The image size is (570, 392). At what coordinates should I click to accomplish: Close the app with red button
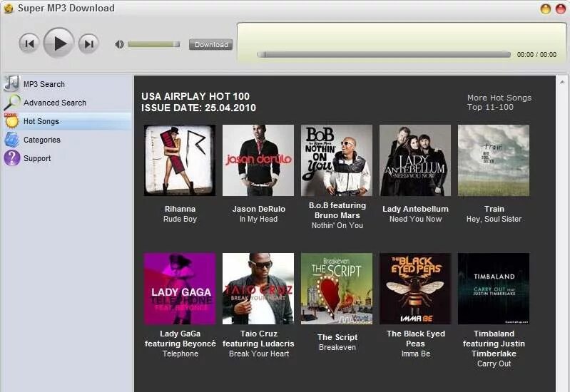(561, 9)
